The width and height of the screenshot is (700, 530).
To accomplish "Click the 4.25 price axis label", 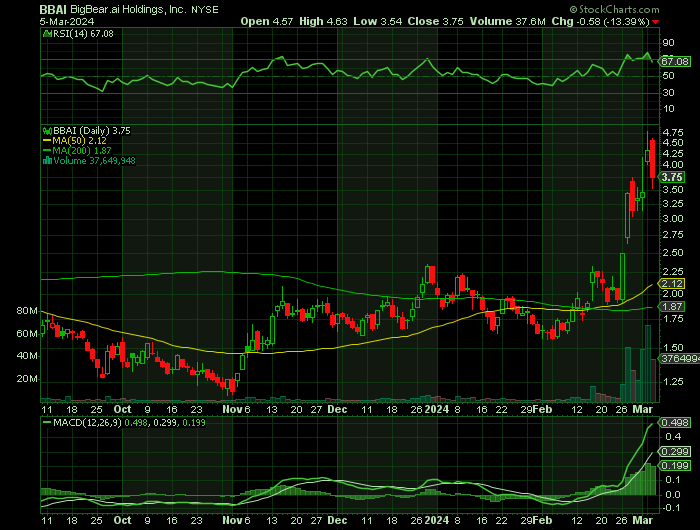I will point(673,154).
